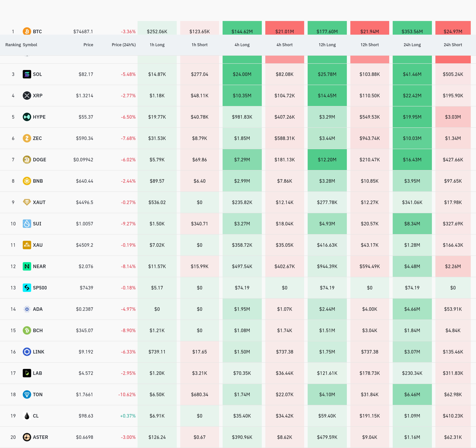The image size is (476, 448).
Task: Open the SOL symbol link
Action: (37, 74)
